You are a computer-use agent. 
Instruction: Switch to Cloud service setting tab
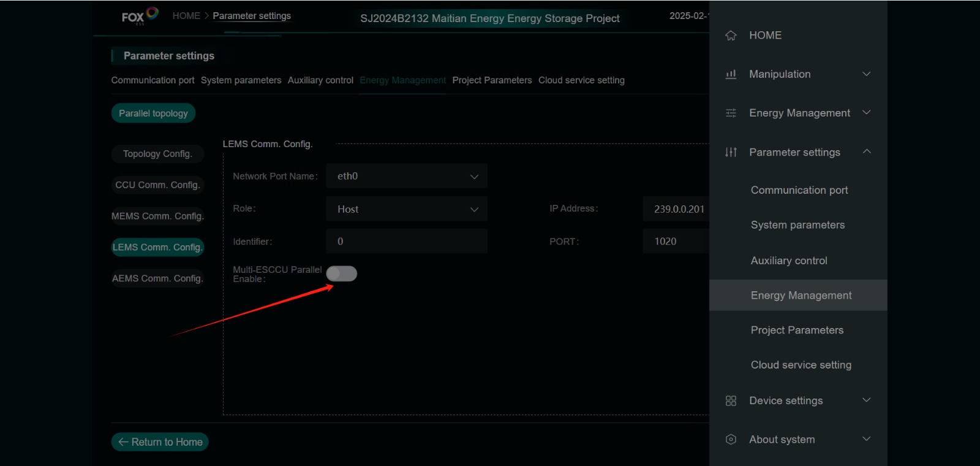(581, 80)
